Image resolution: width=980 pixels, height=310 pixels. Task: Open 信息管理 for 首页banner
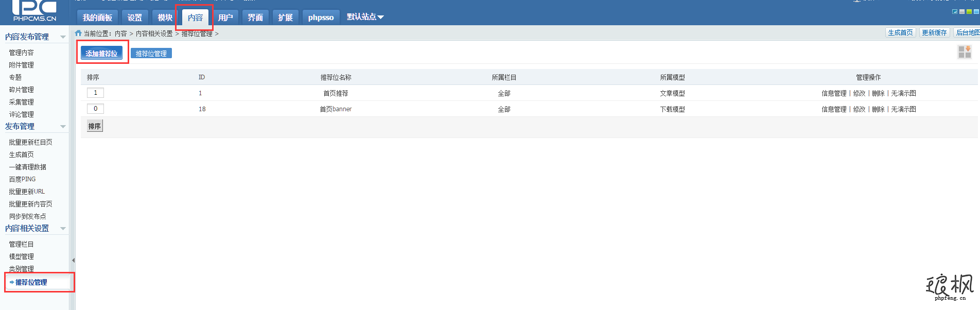pyautogui.click(x=834, y=109)
